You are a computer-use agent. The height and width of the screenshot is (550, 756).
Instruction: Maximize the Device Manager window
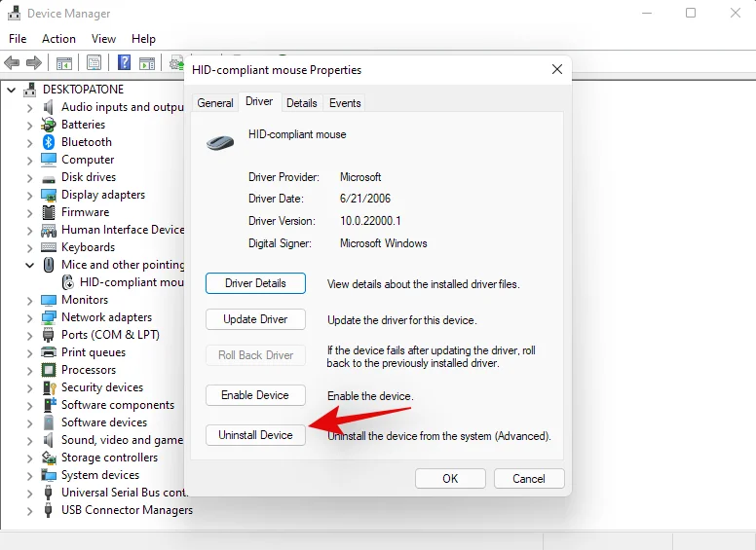[691, 13]
